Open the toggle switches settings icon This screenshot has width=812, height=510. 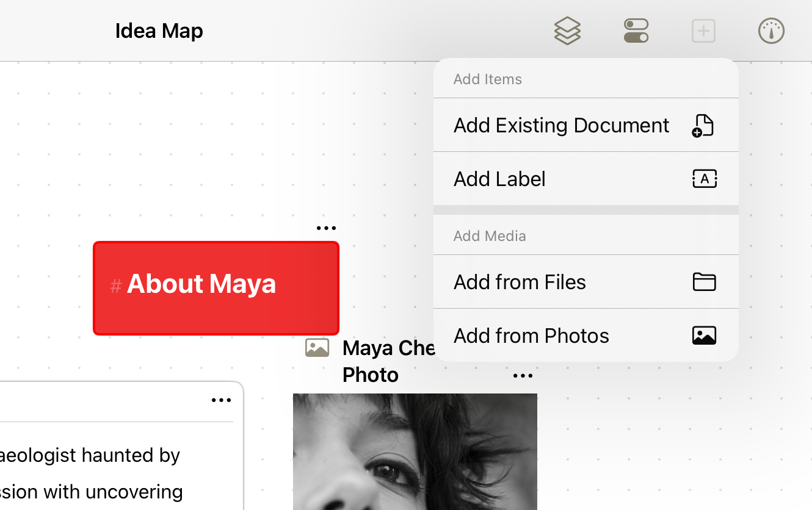pyautogui.click(x=636, y=31)
